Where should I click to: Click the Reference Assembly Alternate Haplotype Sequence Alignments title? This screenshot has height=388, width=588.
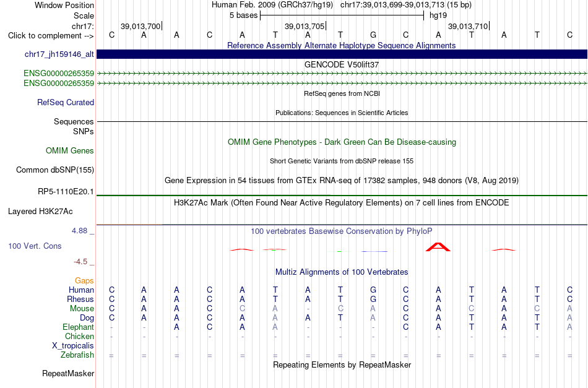tap(342, 45)
